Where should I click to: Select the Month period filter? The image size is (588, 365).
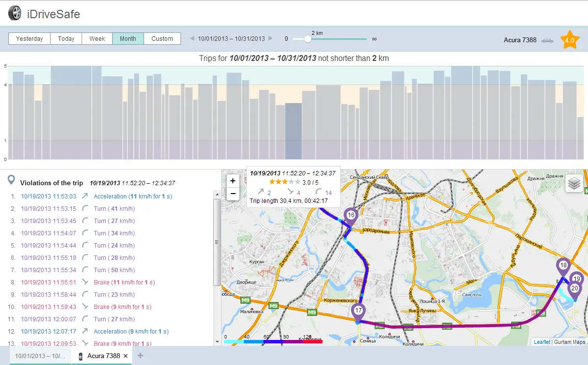128,39
